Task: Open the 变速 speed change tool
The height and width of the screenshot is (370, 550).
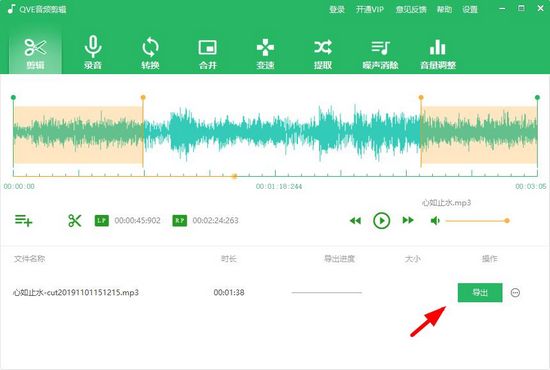Action: pos(265,53)
